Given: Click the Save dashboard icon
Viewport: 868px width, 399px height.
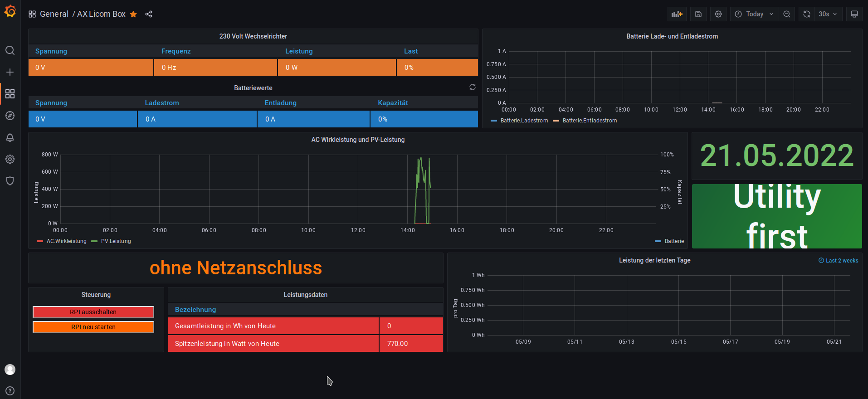Looking at the screenshot, I should 698,14.
